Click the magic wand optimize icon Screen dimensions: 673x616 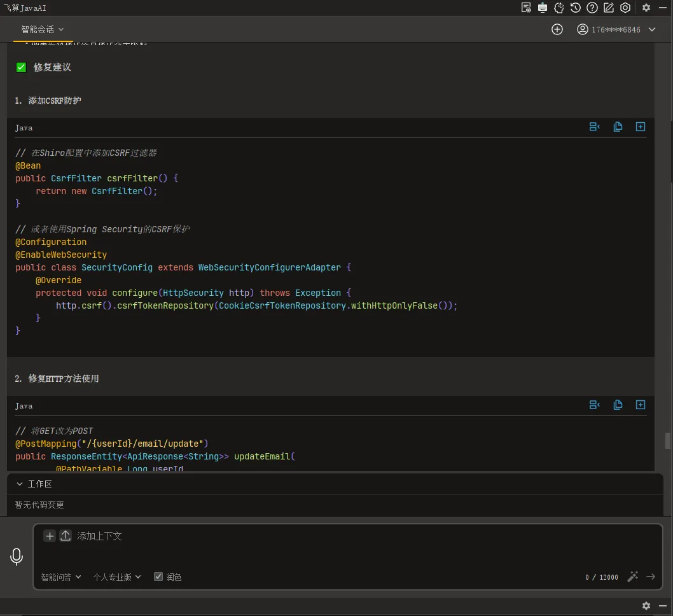pos(633,577)
